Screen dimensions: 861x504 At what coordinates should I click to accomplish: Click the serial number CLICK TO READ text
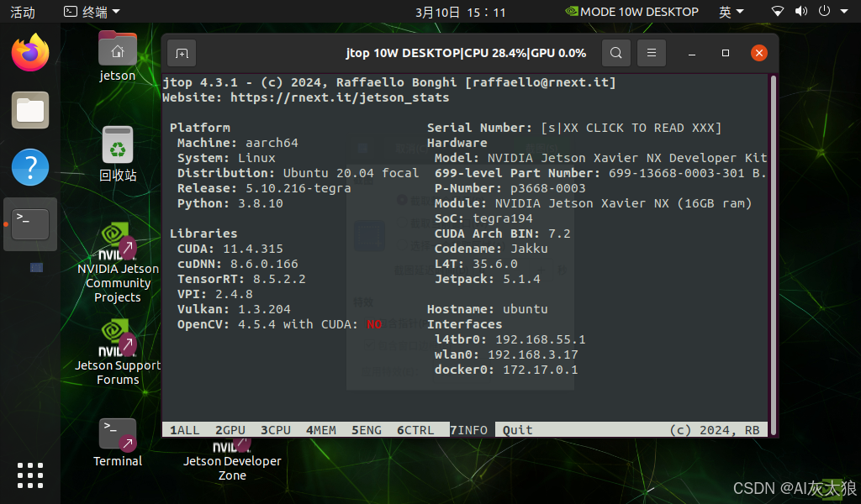click(631, 128)
